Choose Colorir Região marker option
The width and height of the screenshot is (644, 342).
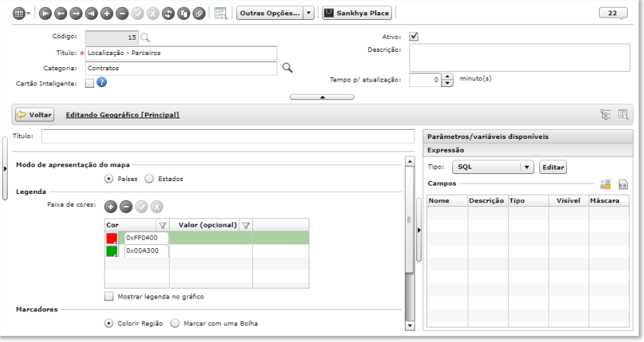(108, 324)
